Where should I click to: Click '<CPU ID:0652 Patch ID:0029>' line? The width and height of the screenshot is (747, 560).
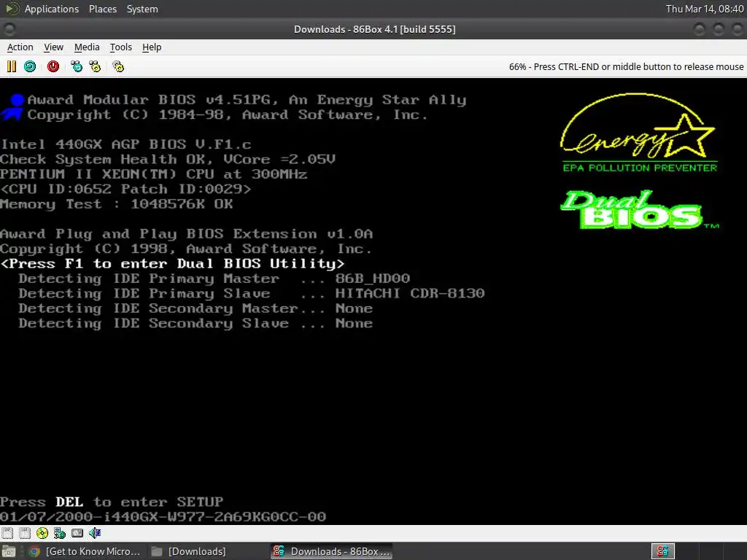125,189
